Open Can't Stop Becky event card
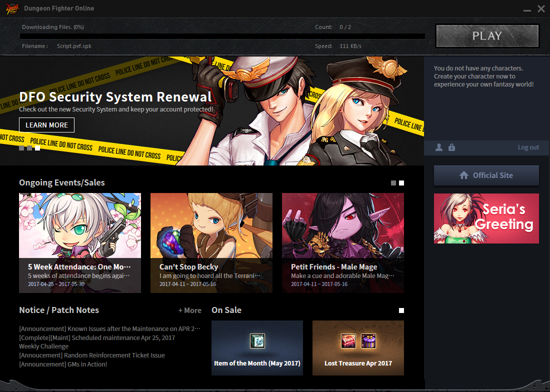 [x=211, y=242]
